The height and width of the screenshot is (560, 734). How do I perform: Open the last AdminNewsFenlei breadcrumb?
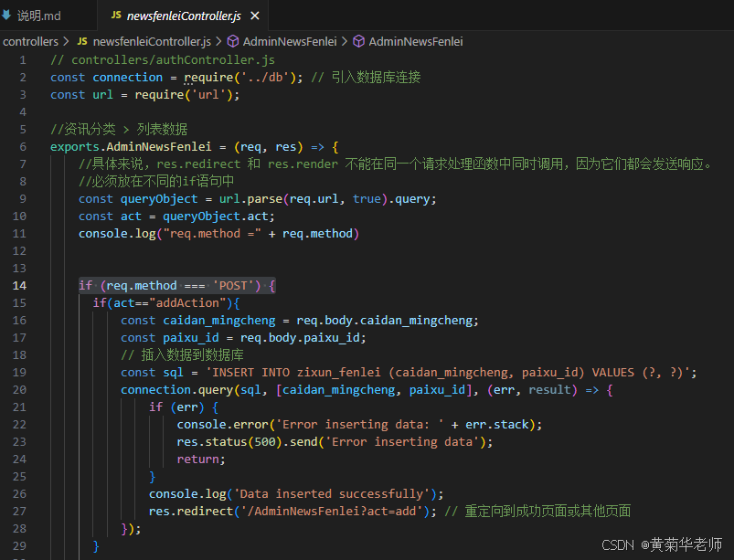[416, 42]
